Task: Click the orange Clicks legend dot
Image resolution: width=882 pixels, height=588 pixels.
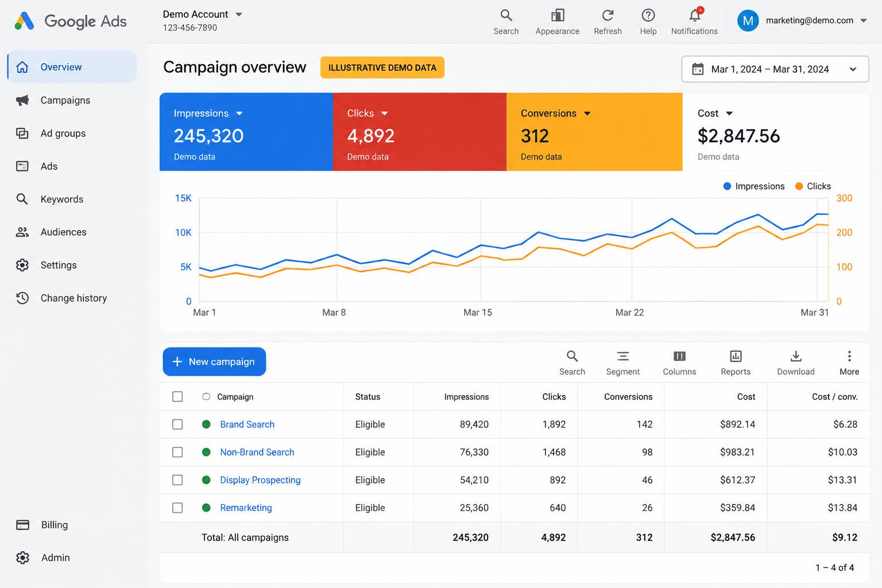Action: click(x=799, y=186)
